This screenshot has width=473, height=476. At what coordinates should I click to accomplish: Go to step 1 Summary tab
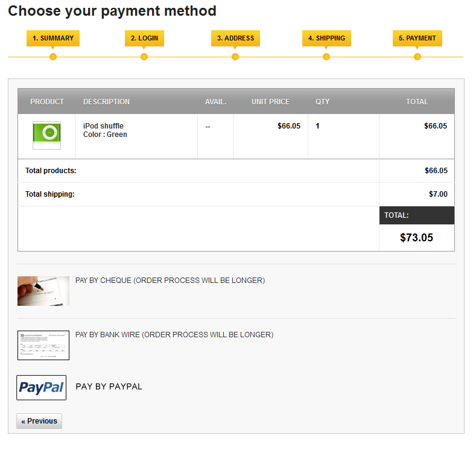pyautogui.click(x=53, y=38)
